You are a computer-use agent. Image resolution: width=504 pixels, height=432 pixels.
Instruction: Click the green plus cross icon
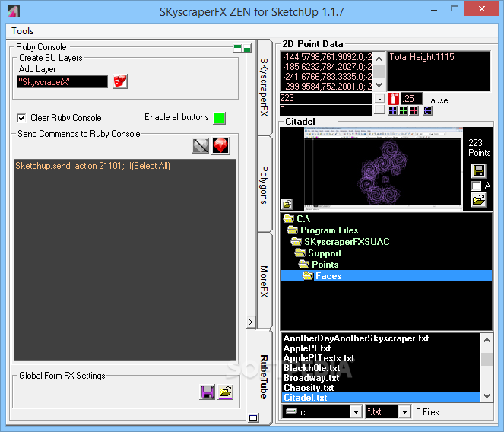click(x=404, y=111)
